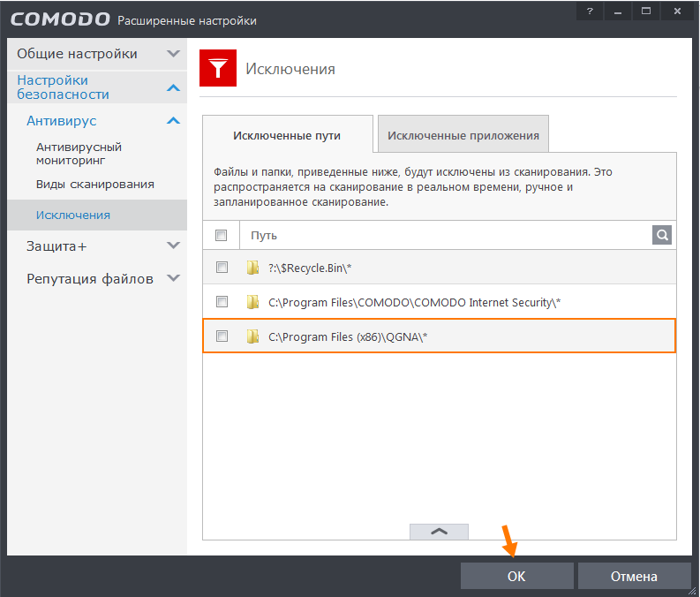Open Общие настройки section

coord(77,54)
